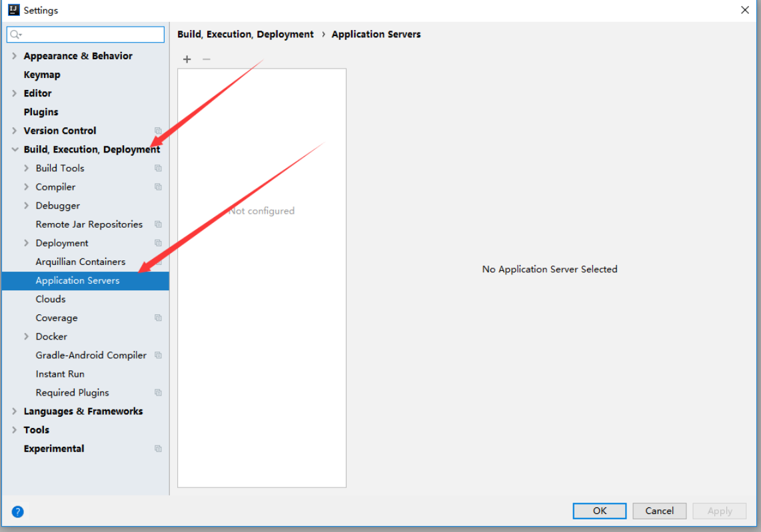
Task: Click 'Not configured' placeholder in server list
Action: click(262, 211)
